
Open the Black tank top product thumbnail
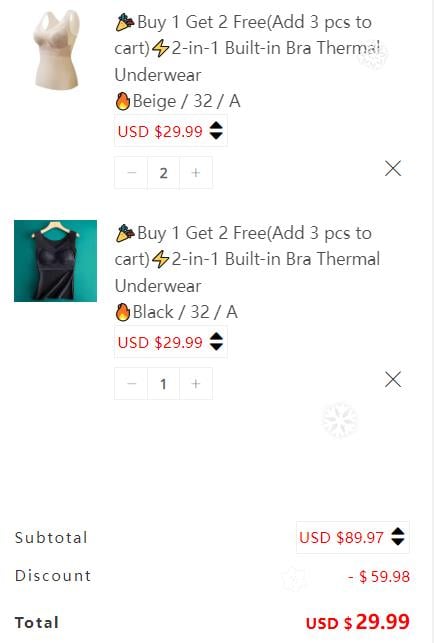(55, 261)
